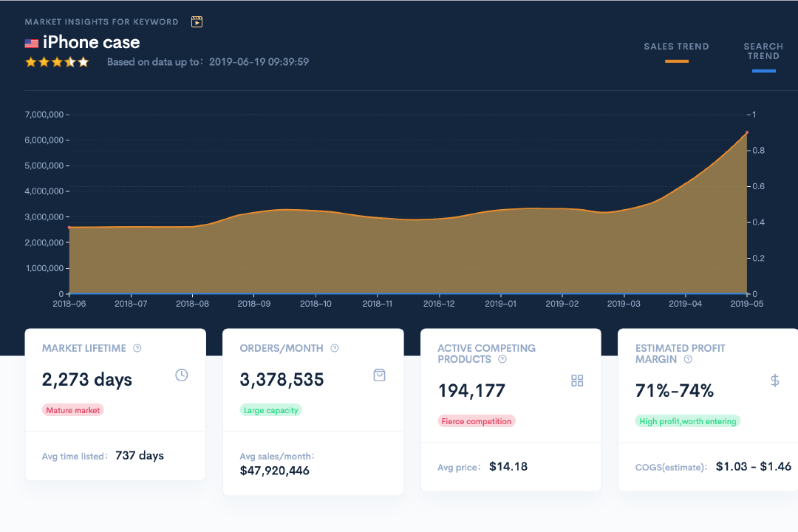Click the 7,000,000 y-axis label
798x532 pixels.
(44, 115)
